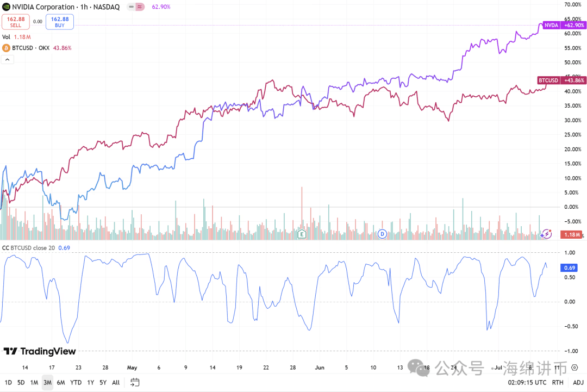This screenshot has width=587, height=392.
Task: Open the 02:09:15 UTC timezone menu
Action: point(524,382)
